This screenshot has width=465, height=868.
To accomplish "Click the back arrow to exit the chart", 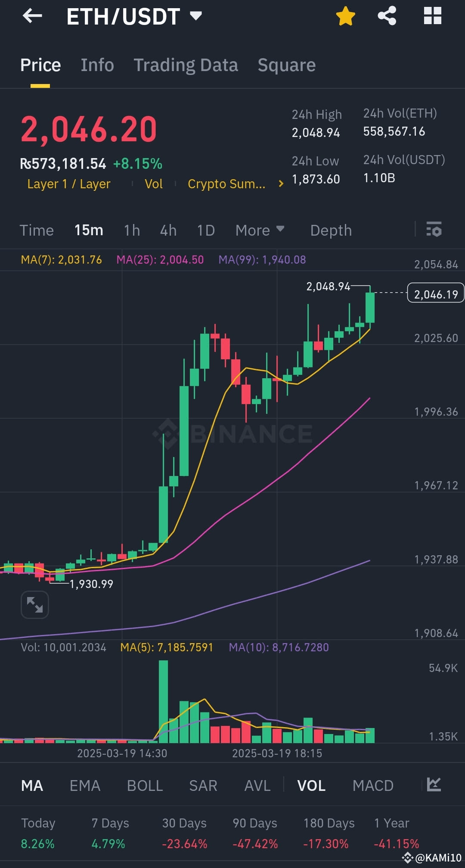I will [x=32, y=16].
